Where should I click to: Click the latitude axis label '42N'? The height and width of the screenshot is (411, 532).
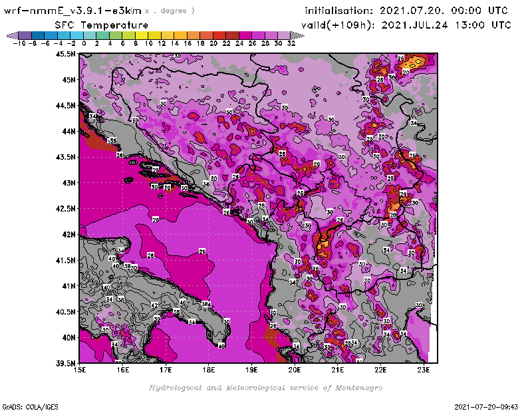tap(68, 234)
